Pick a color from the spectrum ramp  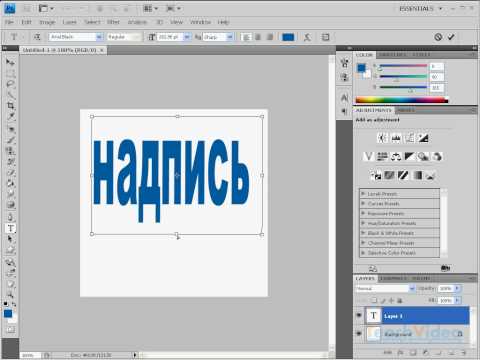point(401,100)
